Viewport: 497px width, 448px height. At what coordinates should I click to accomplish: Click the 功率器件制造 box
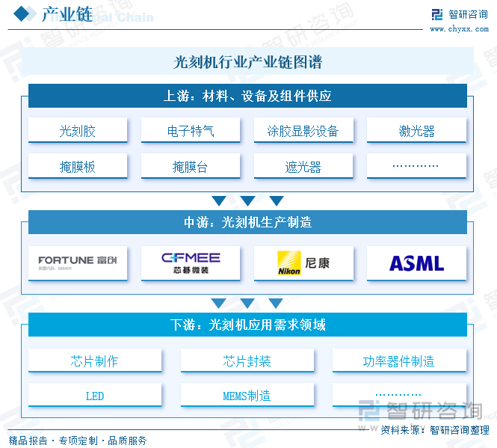(399, 360)
